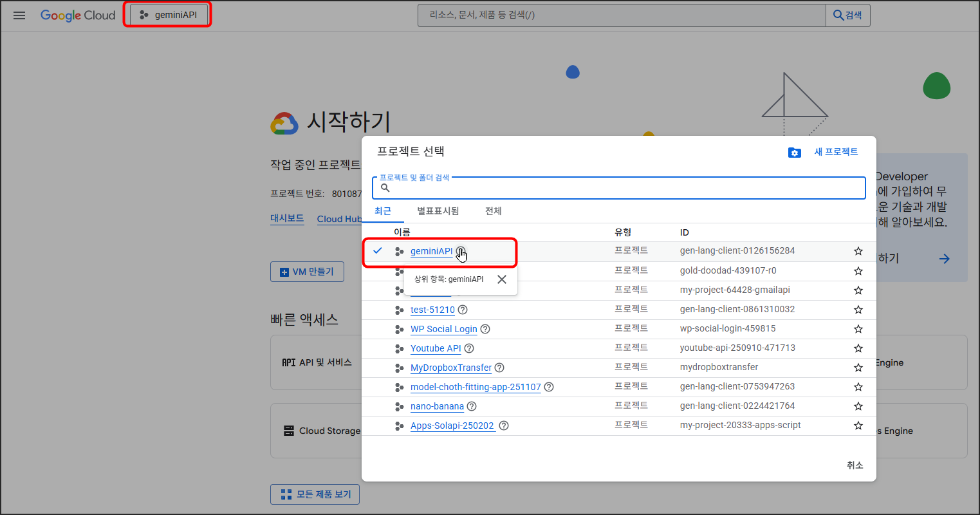The width and height of the screenshot is (980, 515).
Task: Open the Cloud Storage quick access card
Action: pos(317,431)
